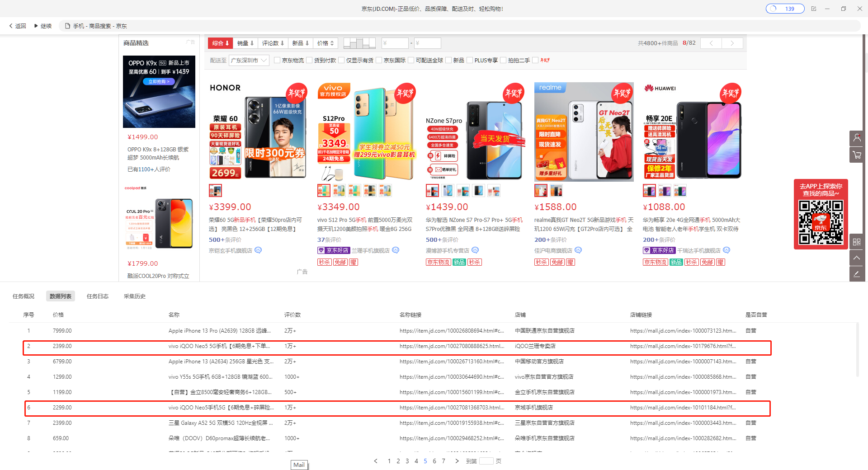This screenshot has width=868, height=470.
Task: Click row 4 vivo Y55s name cell
Action: coord(221,377)
